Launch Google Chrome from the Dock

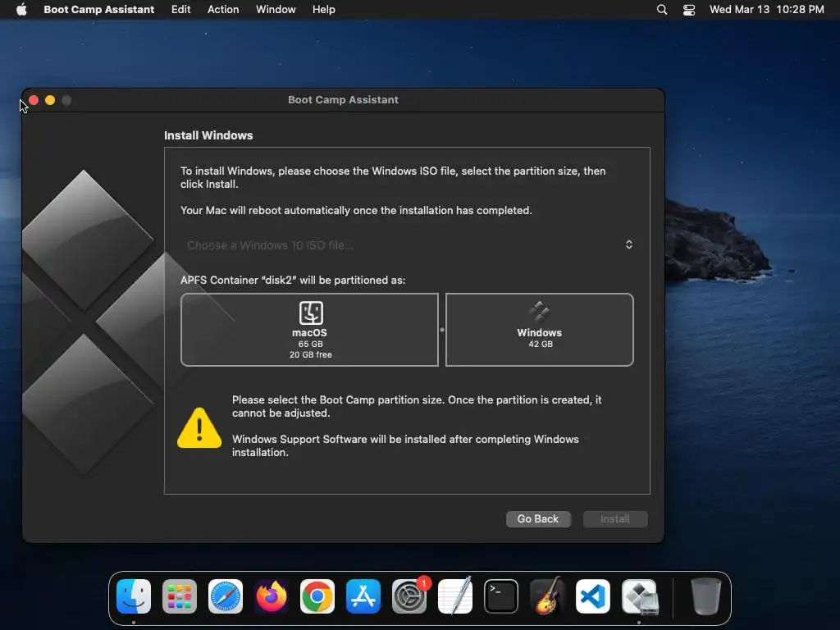317,596
